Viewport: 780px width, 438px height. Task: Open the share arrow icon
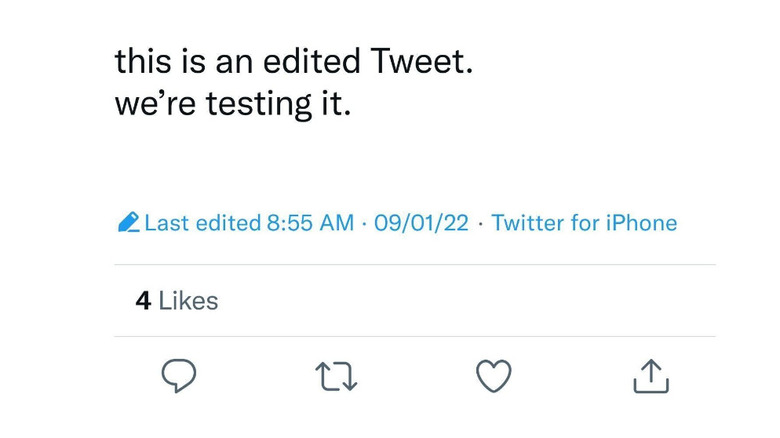[x=651, y=376]
